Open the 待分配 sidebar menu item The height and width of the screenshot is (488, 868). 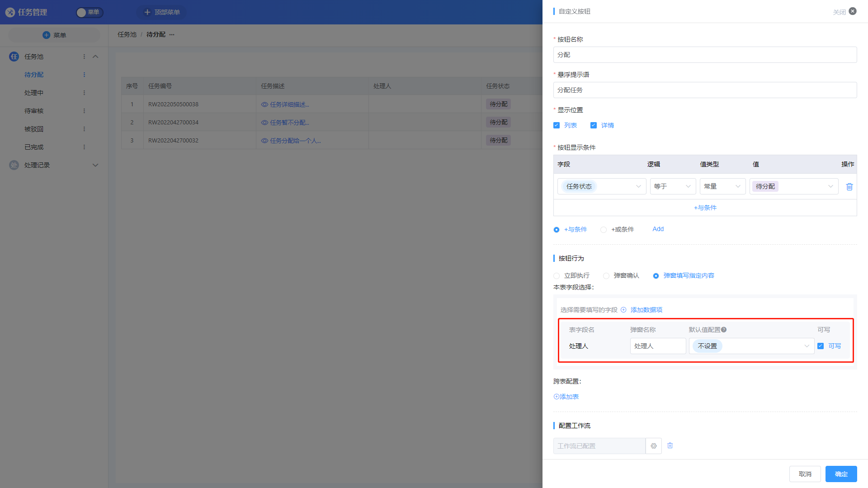(x=34, y=75)
